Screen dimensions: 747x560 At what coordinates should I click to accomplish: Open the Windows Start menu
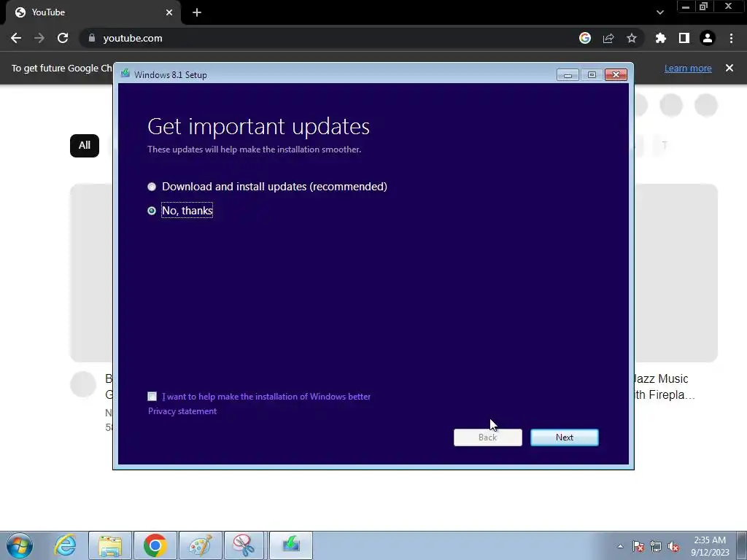[x=20, y=545]
